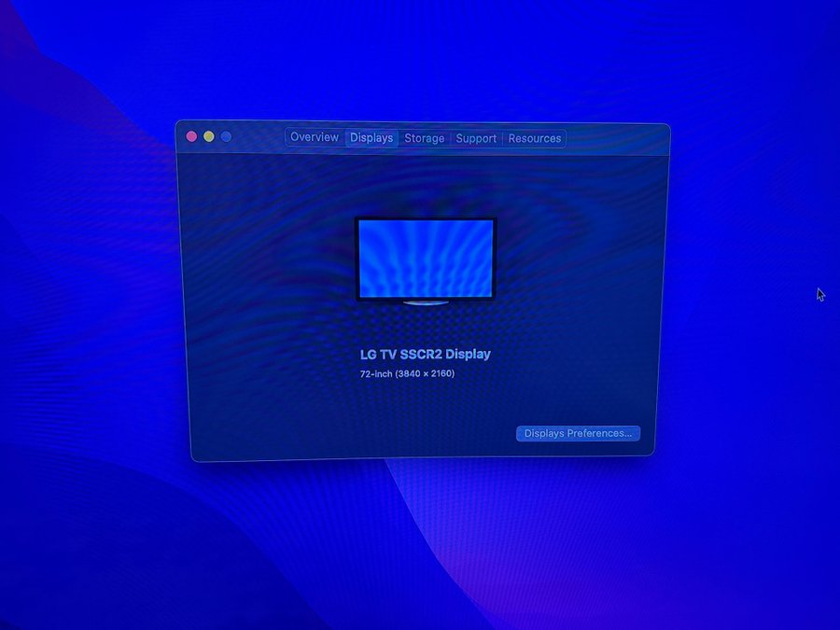The height and width of the screenshot is (630, 840).
Task: Show the Resources tab
Action: coord(535,138)
